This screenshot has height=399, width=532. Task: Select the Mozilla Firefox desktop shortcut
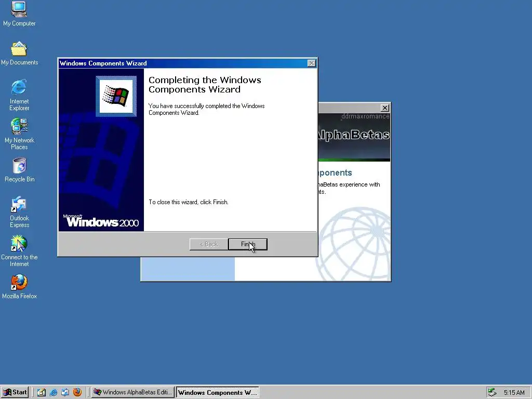coord(19,287)
